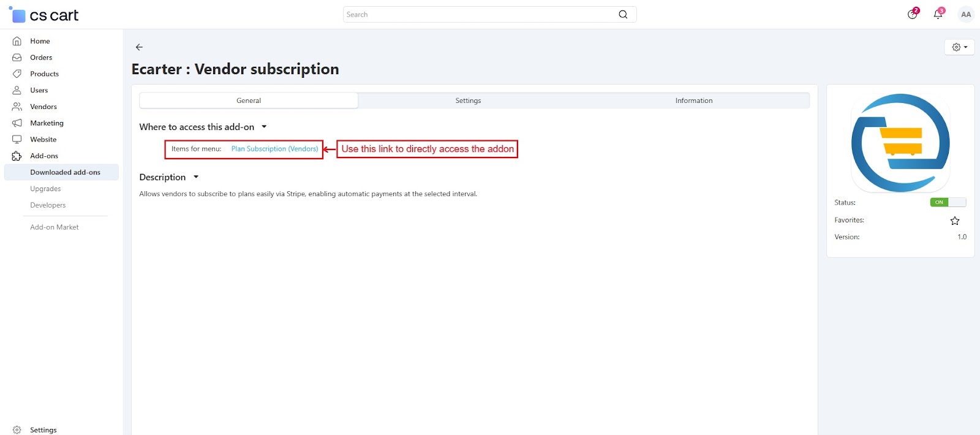The width and height of the screenshot is (980, 435).
Task: Open the Plan Subscription (Vendors) link
Action: [x=274, y=149]
